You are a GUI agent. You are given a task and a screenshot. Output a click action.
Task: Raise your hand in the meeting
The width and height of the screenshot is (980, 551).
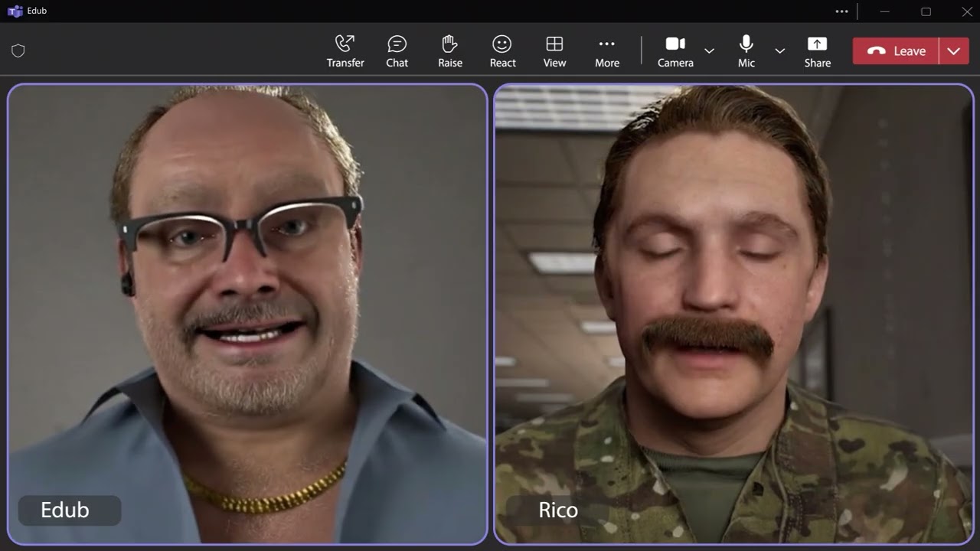pyautogui.click(x=450, y=51)
